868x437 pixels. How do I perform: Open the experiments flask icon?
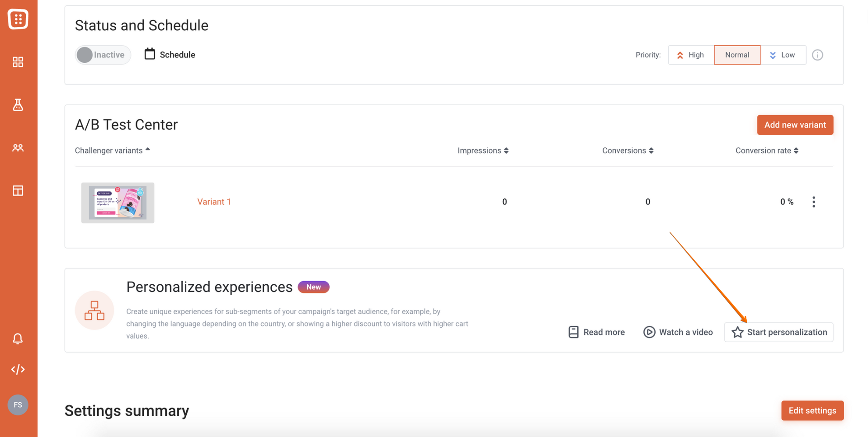[x=18, y=105]
